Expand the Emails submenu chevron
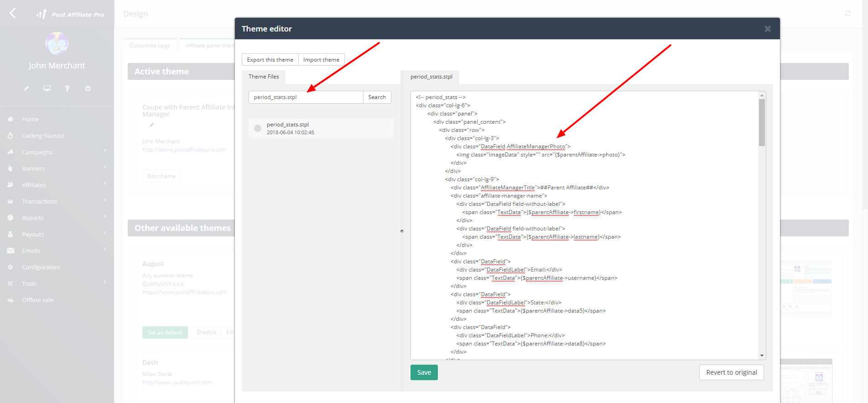 pos(105,250)
